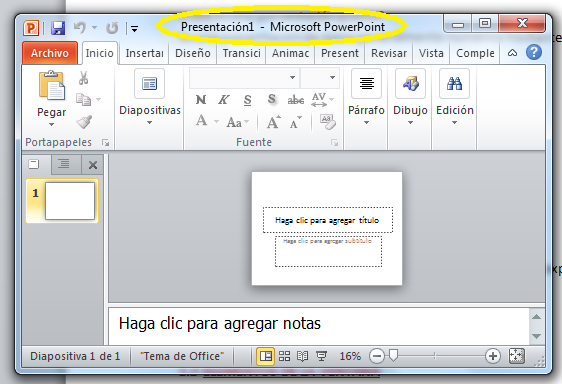
Task: Switch to the Presentación con diapositivas tab
Action: pos(339,53)
